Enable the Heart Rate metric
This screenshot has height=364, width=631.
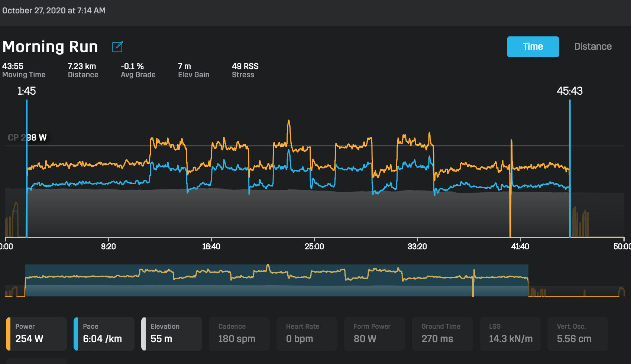point(307,334)
